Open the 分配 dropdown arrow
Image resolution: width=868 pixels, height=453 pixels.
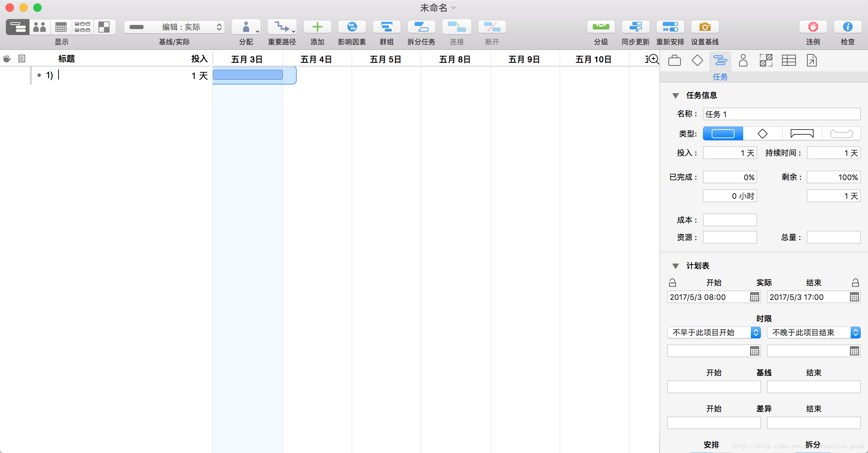pos(257,32)
